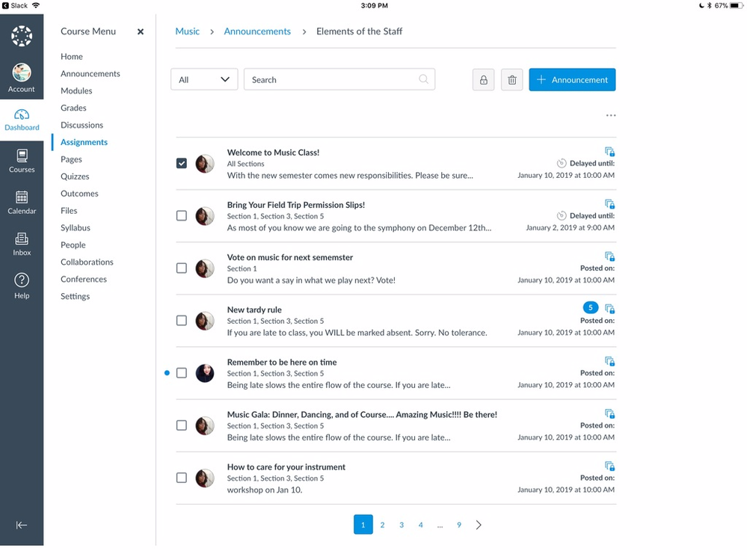Go to next page with arrow chevron
The height and width of the screenshot is (560, 747).
tap(479, 525)
